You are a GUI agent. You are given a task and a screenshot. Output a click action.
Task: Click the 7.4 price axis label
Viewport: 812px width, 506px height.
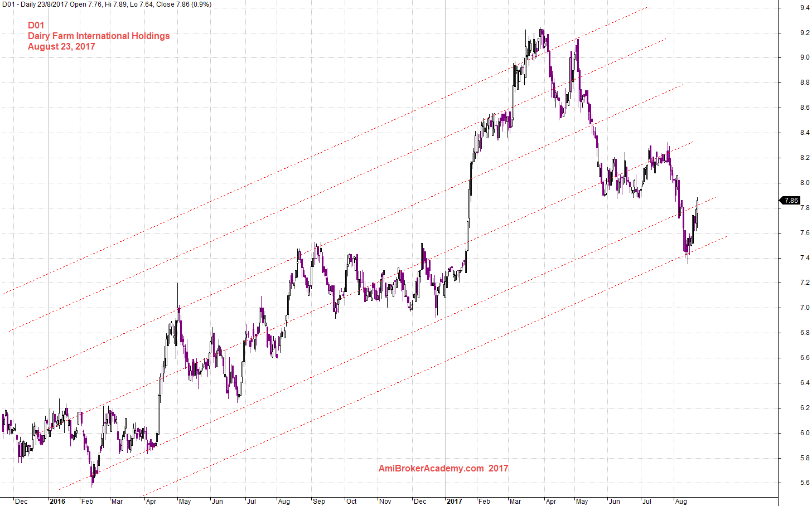click(805, 258)
